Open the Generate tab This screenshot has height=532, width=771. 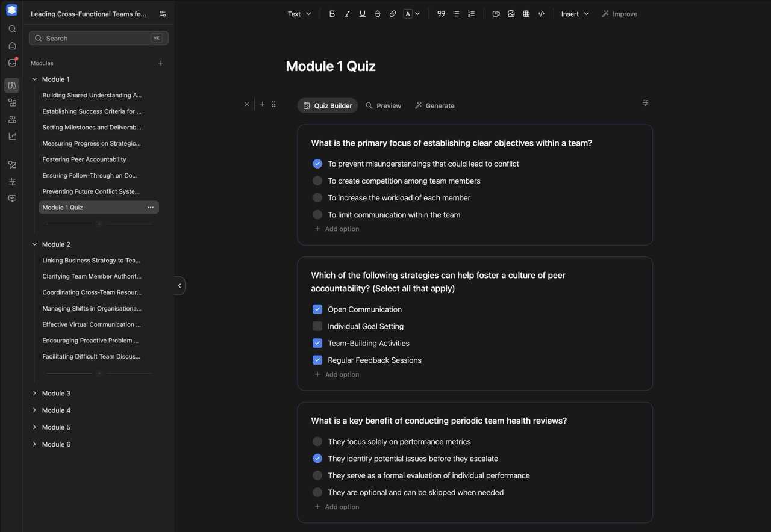(x=434, y=105)
